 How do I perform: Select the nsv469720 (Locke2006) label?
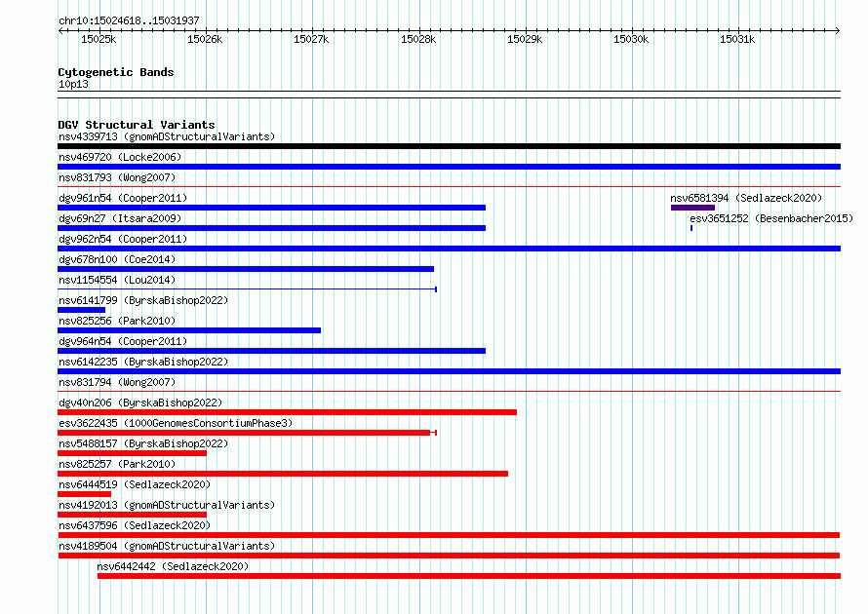coord(120,157)
